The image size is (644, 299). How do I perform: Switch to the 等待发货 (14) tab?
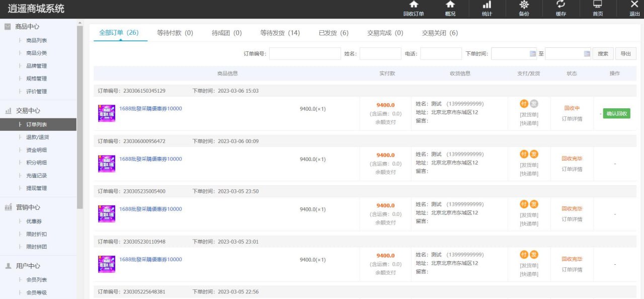(280, 33)
